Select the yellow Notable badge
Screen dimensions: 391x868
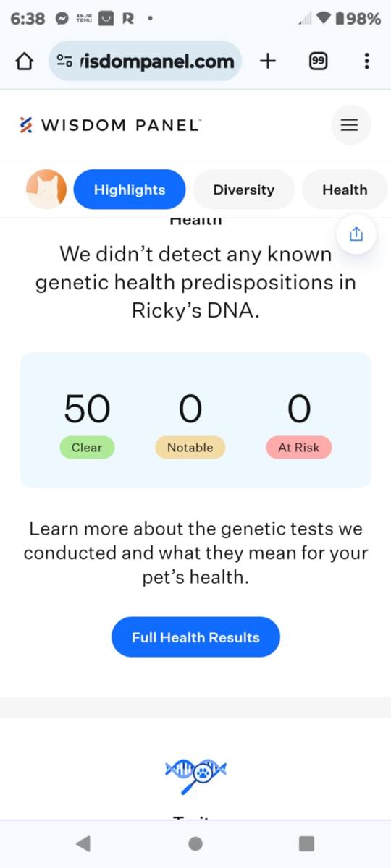190,448
